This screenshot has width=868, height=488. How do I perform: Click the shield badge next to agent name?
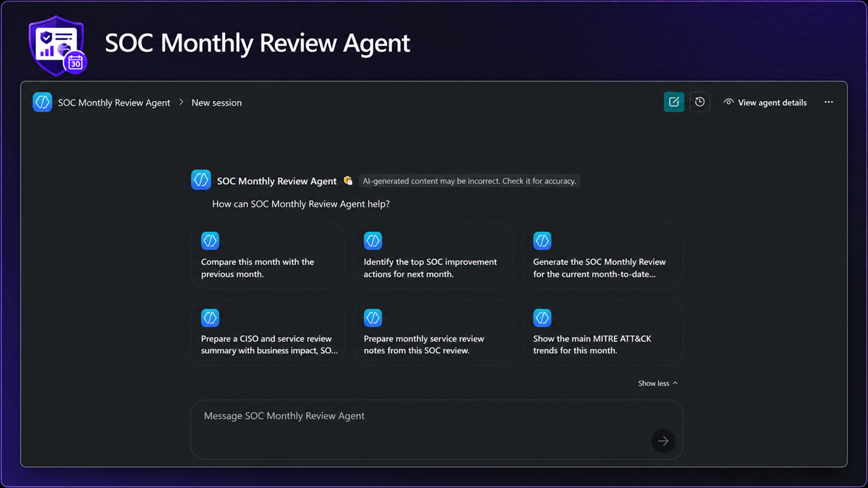tap(348, 181)
